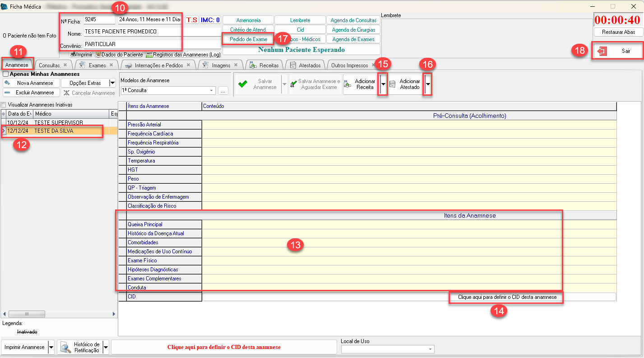644x358 pixels.
Task: Close the Imagens tab with its X
Action: pyautogui.click(x=236, y=65)
